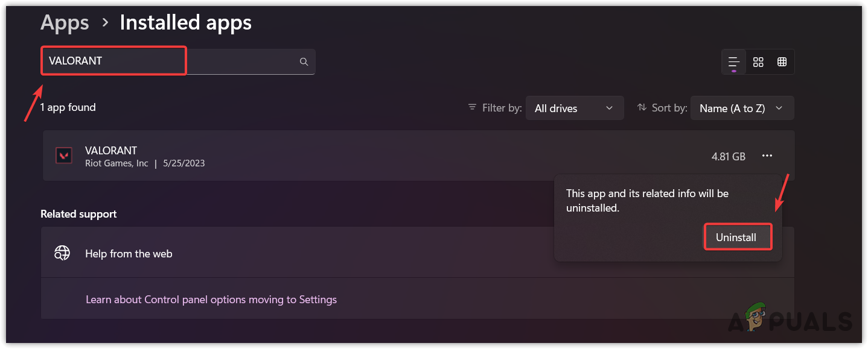Confirm with the Uninstall button
This screenshot has width=868, height=349.
coord(736,237)
